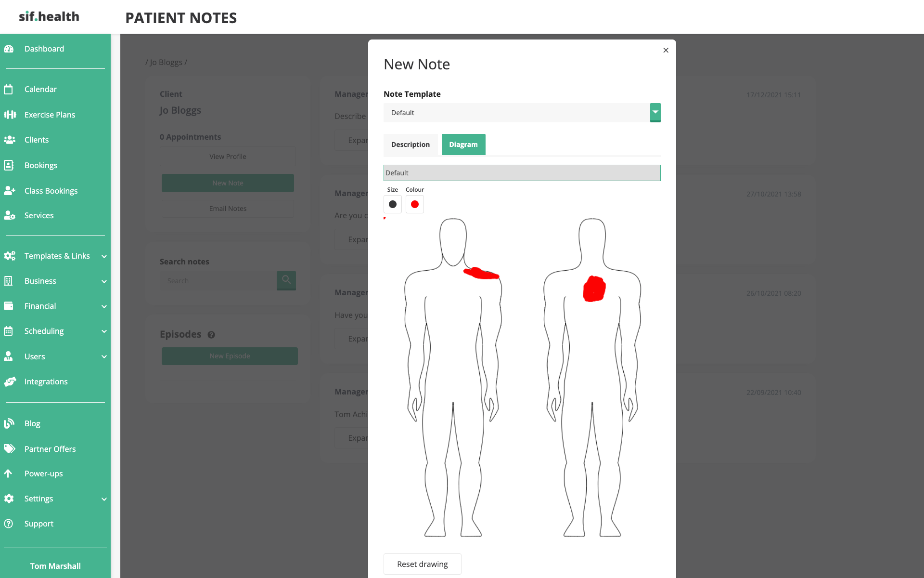Viewport: 924px width, 578px height.
Task: Open the Clients menu item
Action: pyautogui.click(x=37, y=140)
